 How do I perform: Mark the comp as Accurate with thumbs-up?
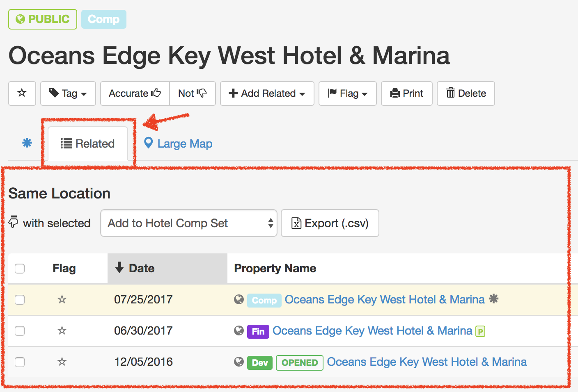click(135, 93)
